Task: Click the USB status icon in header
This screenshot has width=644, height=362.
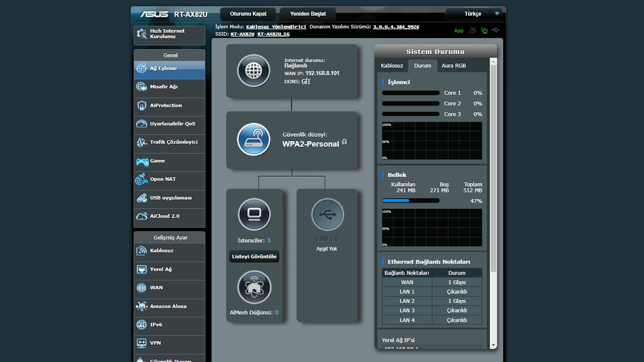Action: (x=495, y=30)
